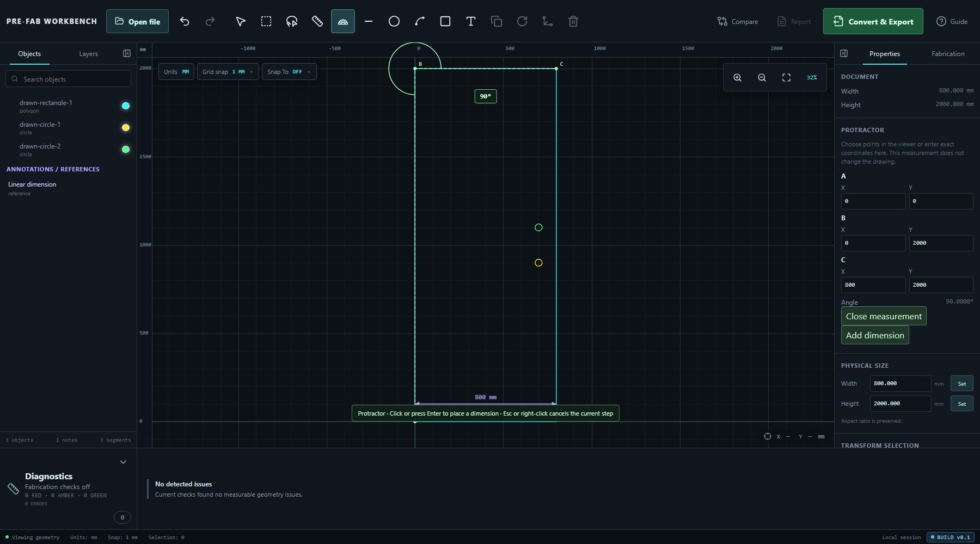Fit drawing to view icon

(x=787, y=78)
